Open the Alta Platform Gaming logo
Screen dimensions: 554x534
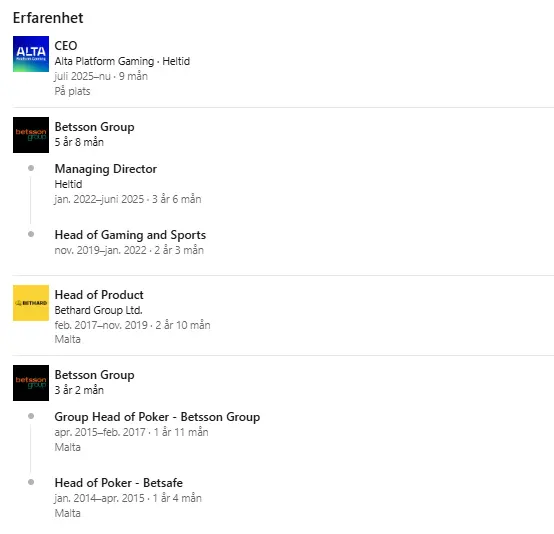point(31,54)
